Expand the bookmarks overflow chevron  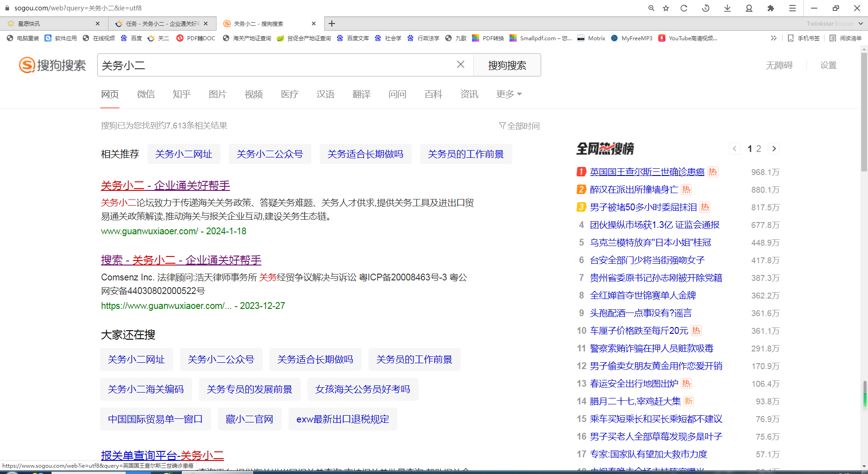tap(774, 38)
